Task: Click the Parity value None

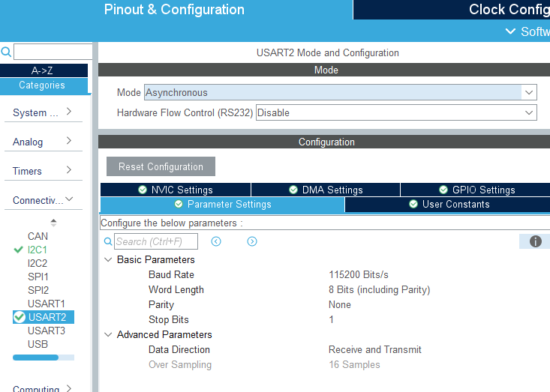Action: click(x=340, y=305)
